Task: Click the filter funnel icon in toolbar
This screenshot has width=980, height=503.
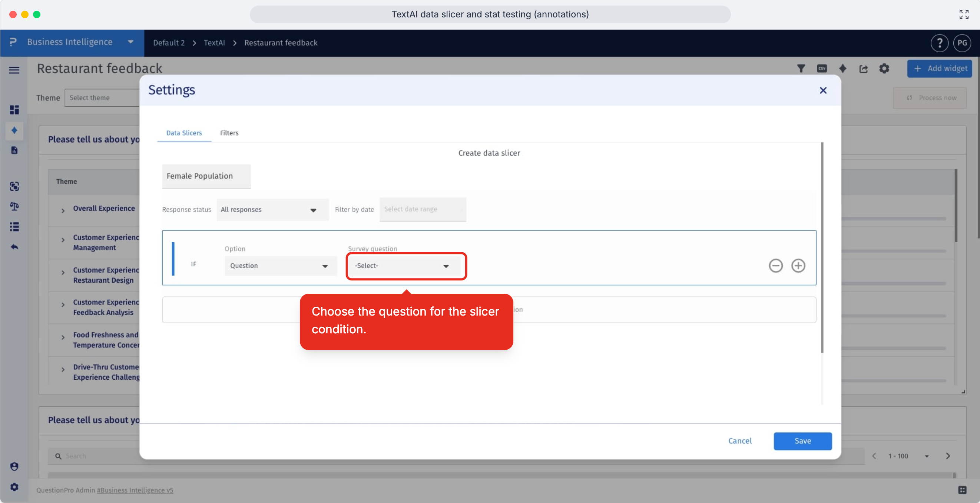Action: [x=801, y=69]
